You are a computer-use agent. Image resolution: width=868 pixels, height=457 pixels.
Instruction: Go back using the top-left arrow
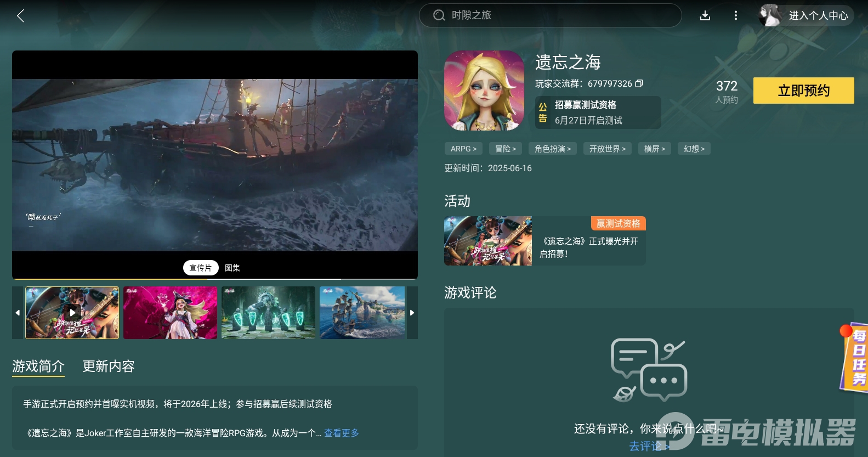[x=21, y=16]
